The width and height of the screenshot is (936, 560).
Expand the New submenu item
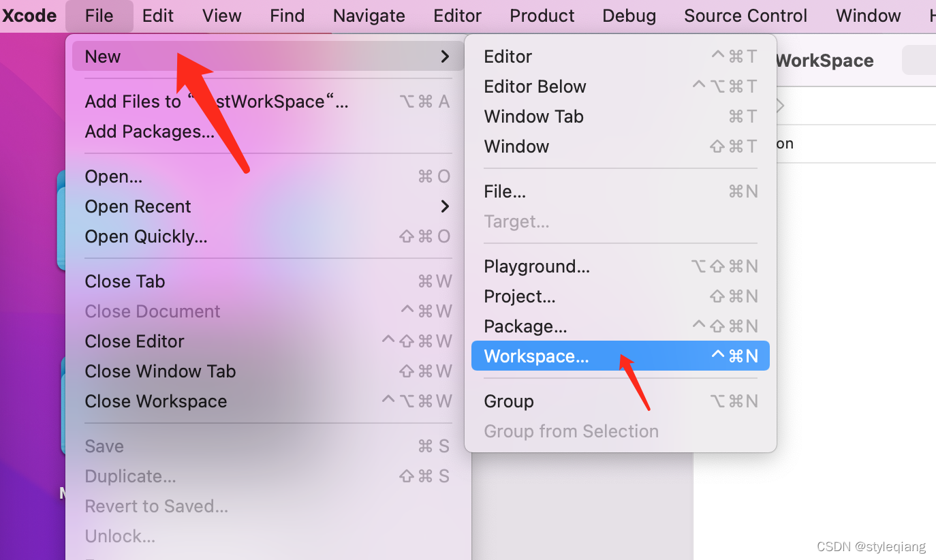[268, 57]
